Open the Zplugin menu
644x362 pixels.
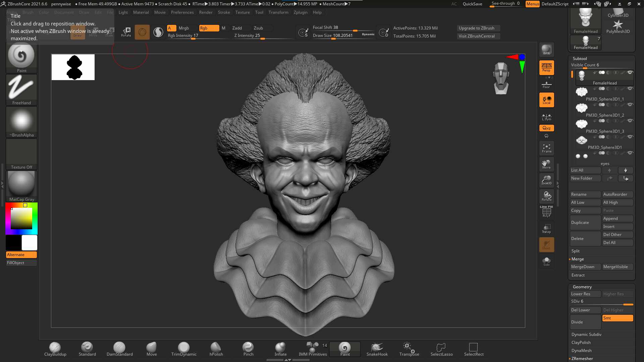pos(300,12)
